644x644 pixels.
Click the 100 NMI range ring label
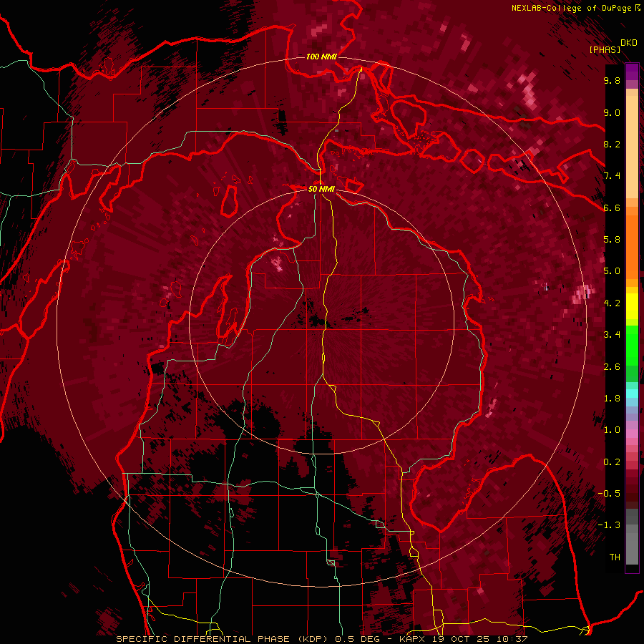pyautogui.click(x=321, y=57)
